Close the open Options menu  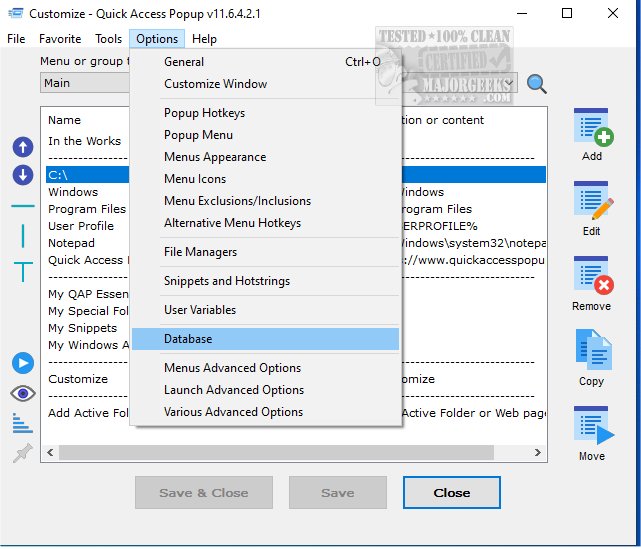tap(157, 39)
